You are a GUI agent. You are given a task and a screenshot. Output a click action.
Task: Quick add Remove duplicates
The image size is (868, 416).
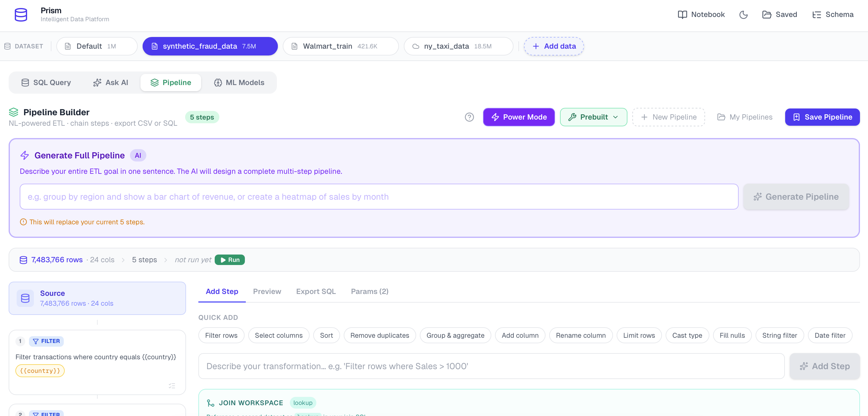[380, 336]
